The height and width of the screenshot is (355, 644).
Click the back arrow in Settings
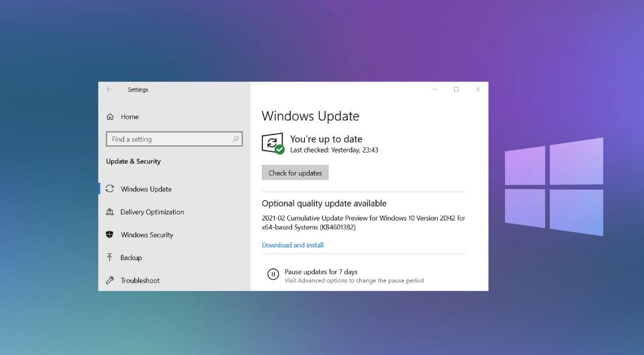[x=109, y=89]
